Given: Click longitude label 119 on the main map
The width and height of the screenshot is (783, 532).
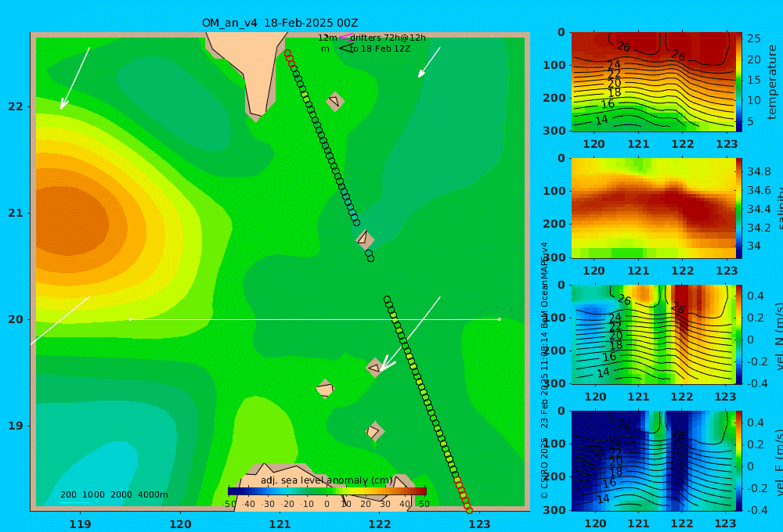Looking at the screenshot, I should 80,524.
